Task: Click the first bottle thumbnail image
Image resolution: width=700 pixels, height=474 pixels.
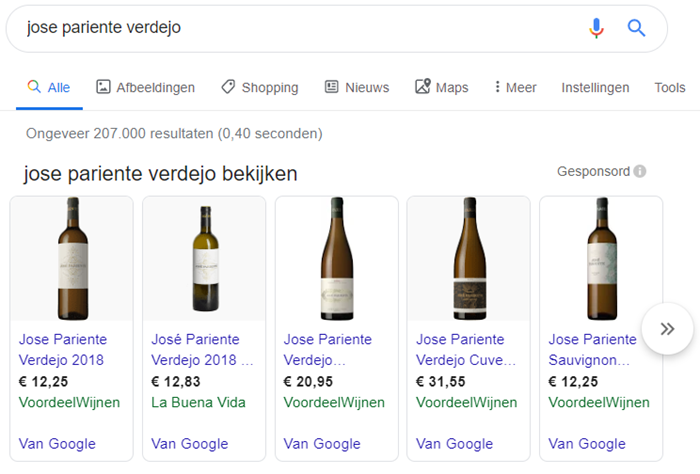Action: (x=72, y=258)
